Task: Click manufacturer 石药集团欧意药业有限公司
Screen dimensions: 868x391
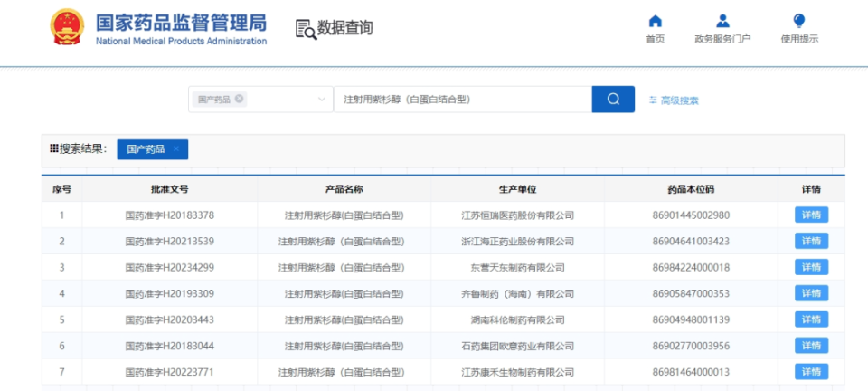Action: (x=517, y=346)
